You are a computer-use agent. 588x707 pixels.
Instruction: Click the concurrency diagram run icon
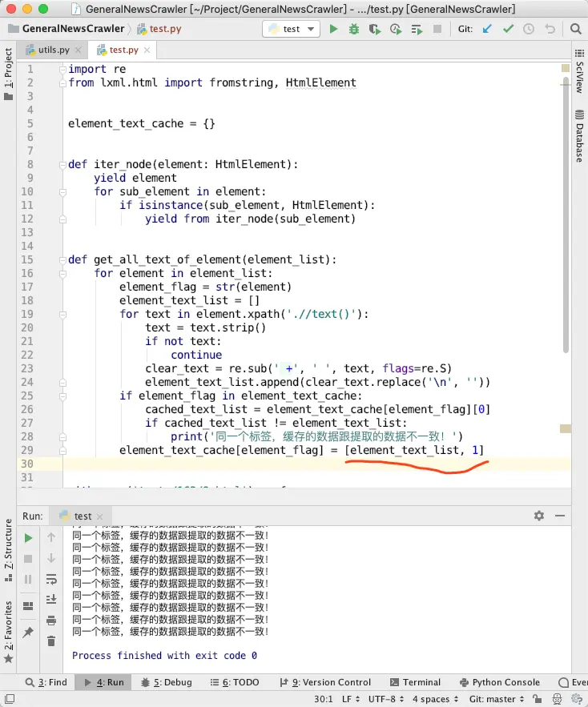coord(417,30)
